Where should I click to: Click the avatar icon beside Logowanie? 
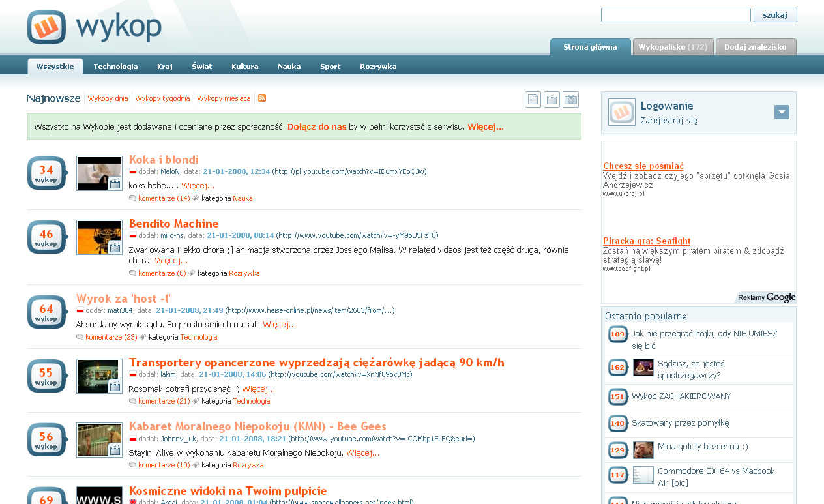621,112
